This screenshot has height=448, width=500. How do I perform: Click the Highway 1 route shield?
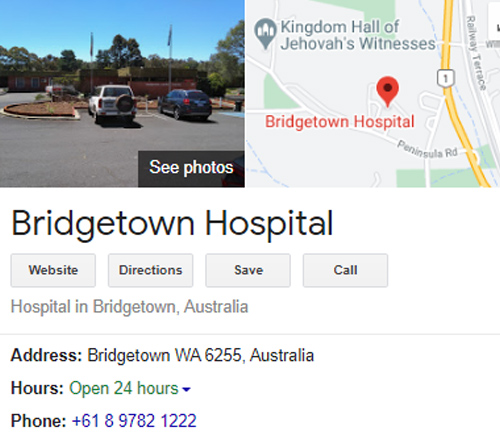pos(445,78)
